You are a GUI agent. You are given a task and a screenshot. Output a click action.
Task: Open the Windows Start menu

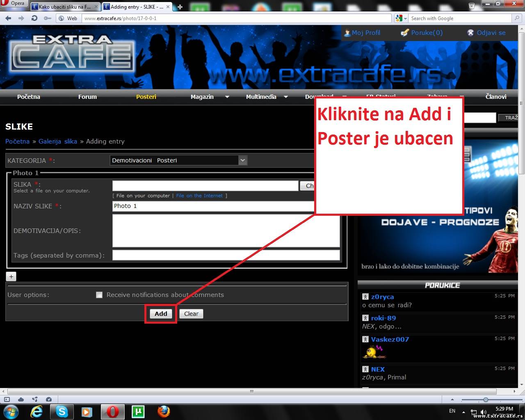click(x=11, y=411)
